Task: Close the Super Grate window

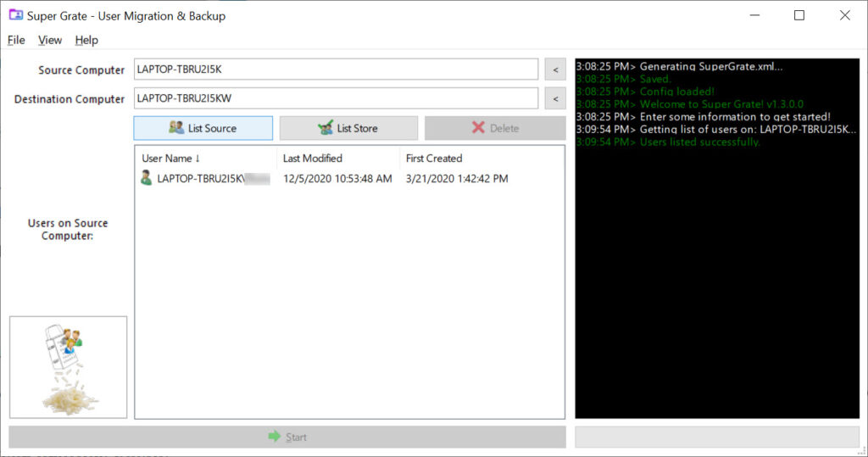Action: (845, 15)
